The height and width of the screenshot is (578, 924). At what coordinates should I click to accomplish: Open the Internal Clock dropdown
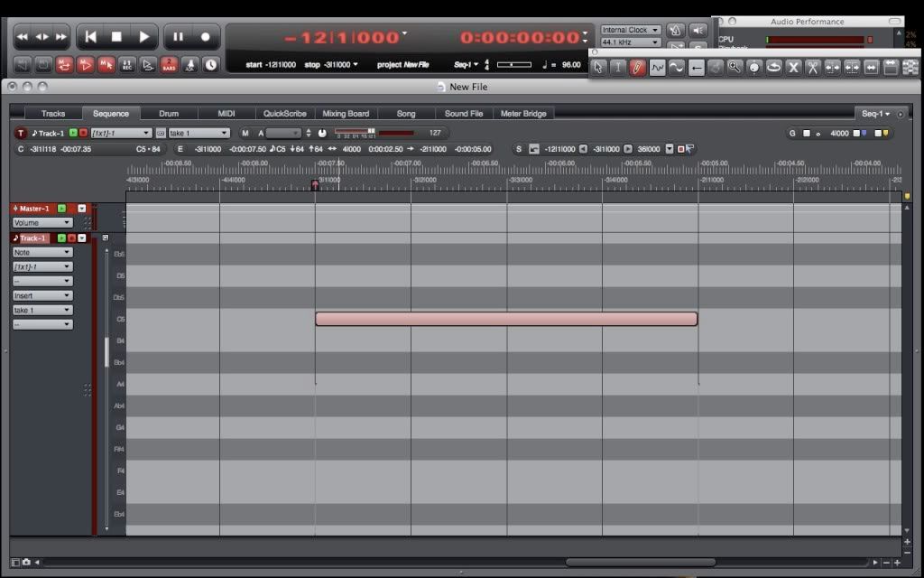[x=630, y=30]
